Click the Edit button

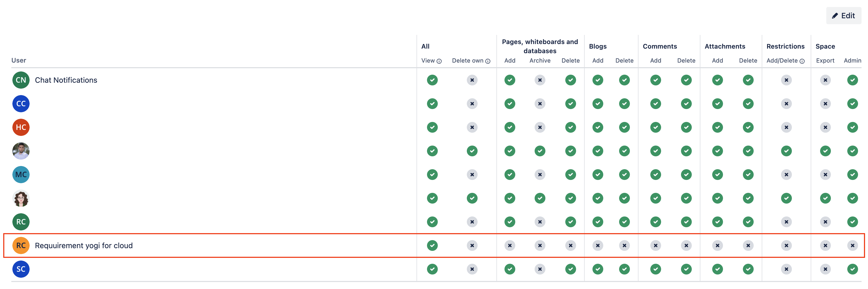844,16
